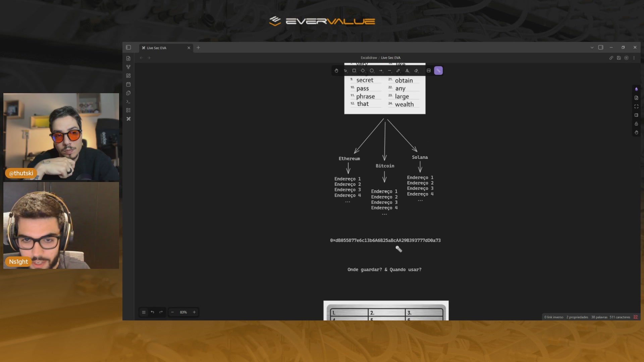The width and height of the screenshot is (644, 362).
Task: Select the selection arrow tool
Action: pos(345,71)
